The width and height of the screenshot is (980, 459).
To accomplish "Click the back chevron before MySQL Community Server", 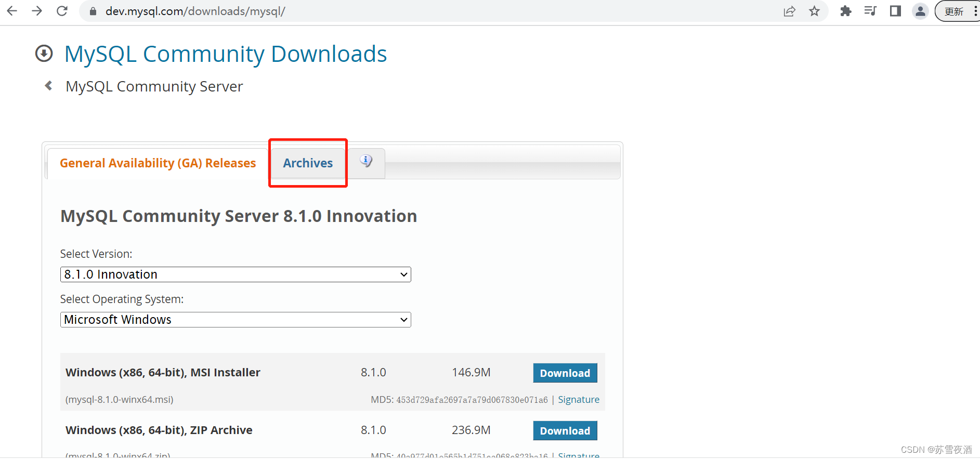I will click(x=49, y=86).
